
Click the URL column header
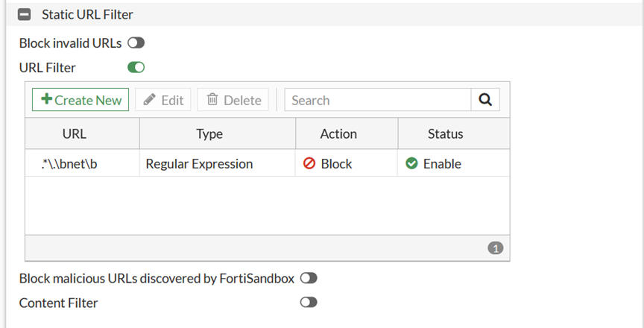74,134
